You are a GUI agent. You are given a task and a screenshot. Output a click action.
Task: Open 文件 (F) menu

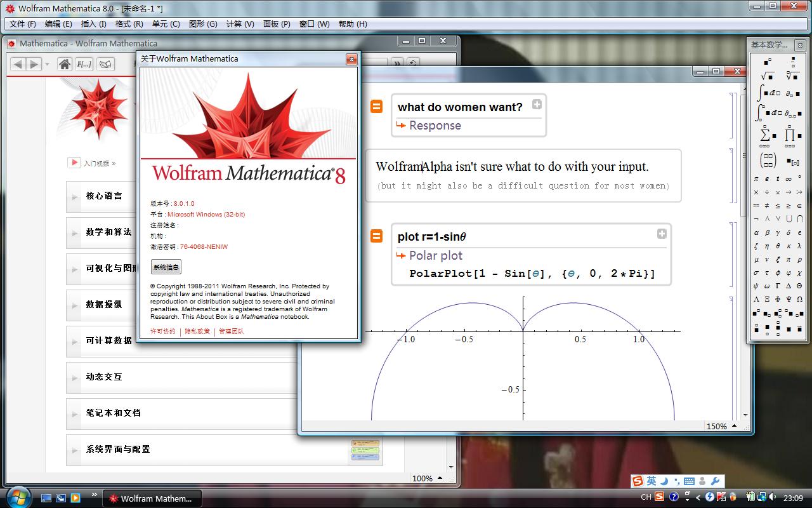tap(23, 24)
